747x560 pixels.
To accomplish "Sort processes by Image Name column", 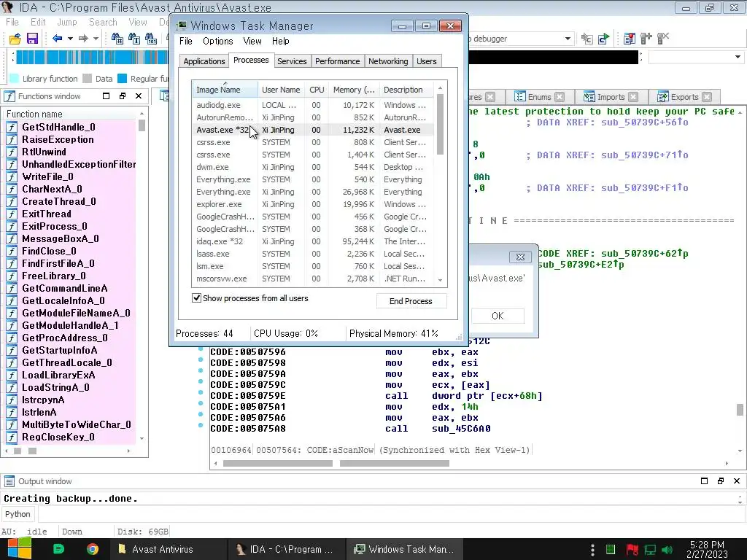I will click(x=225, y=90).
